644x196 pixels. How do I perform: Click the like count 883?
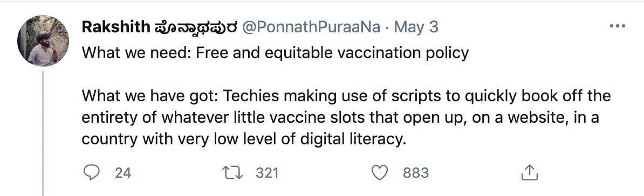pos(416,173)
